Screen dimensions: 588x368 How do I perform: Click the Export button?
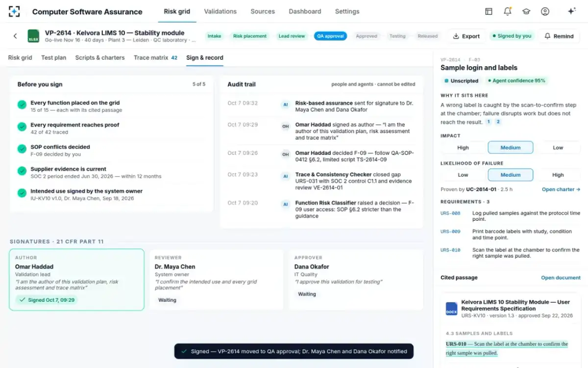click(x=466, y=36)
